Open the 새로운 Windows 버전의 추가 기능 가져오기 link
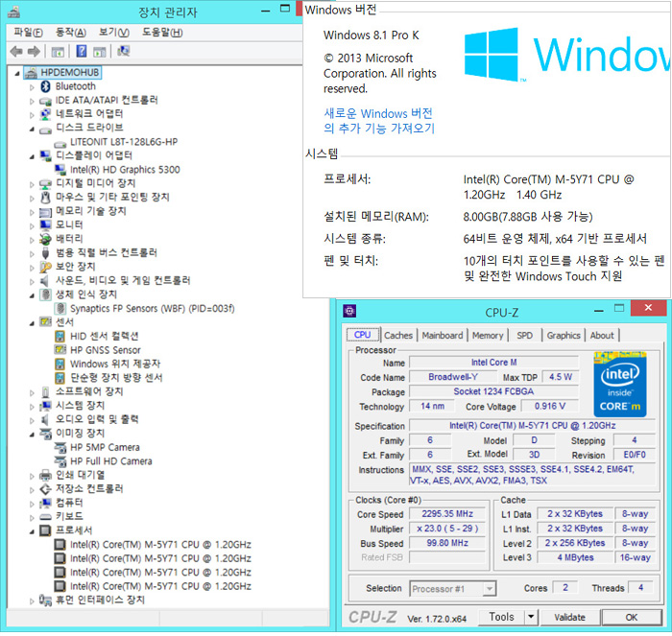This screenshot has height=636, width=672. coord(379,121)
